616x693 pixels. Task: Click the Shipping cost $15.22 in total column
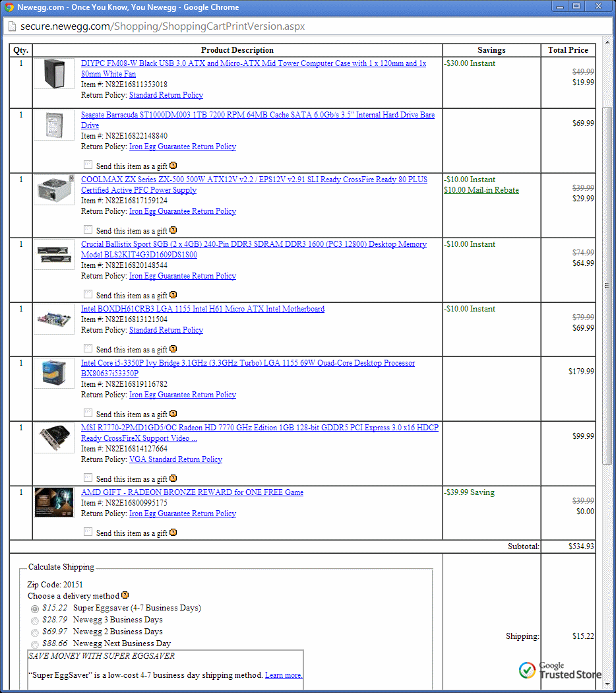pyautogui.click(x=583, y=636)
